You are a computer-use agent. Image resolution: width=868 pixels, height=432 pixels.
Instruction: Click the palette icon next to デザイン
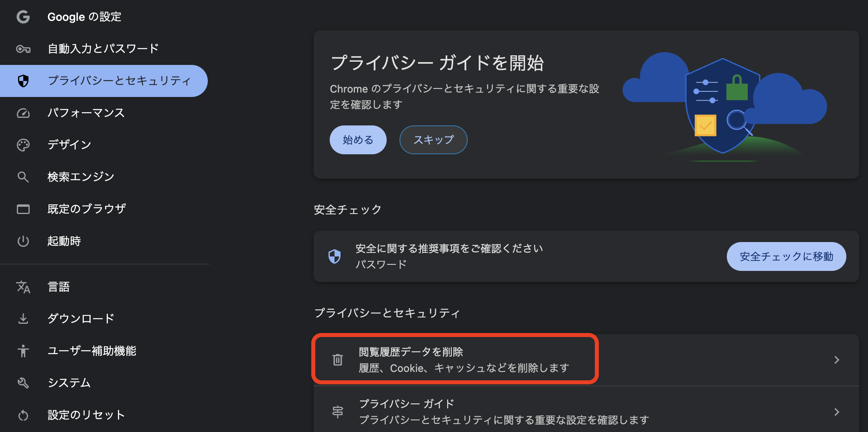coord(23,145)
